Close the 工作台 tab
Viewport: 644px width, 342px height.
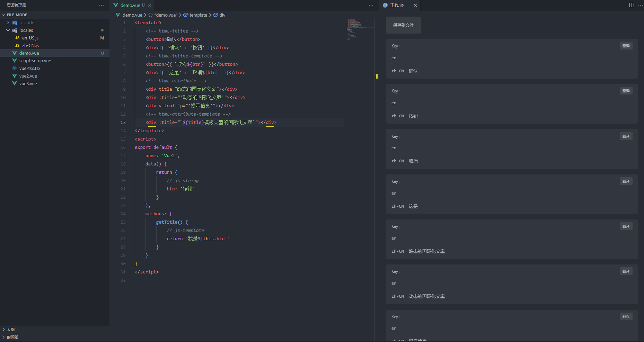coord(415,5)
